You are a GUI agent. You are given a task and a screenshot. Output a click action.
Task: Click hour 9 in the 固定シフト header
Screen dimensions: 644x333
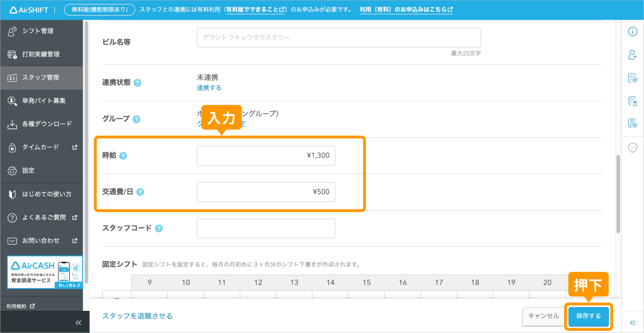tap(150, 282)
